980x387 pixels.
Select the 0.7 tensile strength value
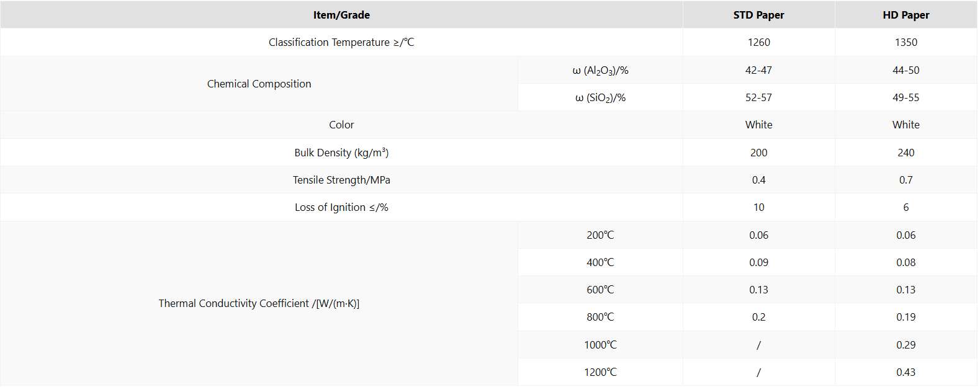click(x=906, y=180)
